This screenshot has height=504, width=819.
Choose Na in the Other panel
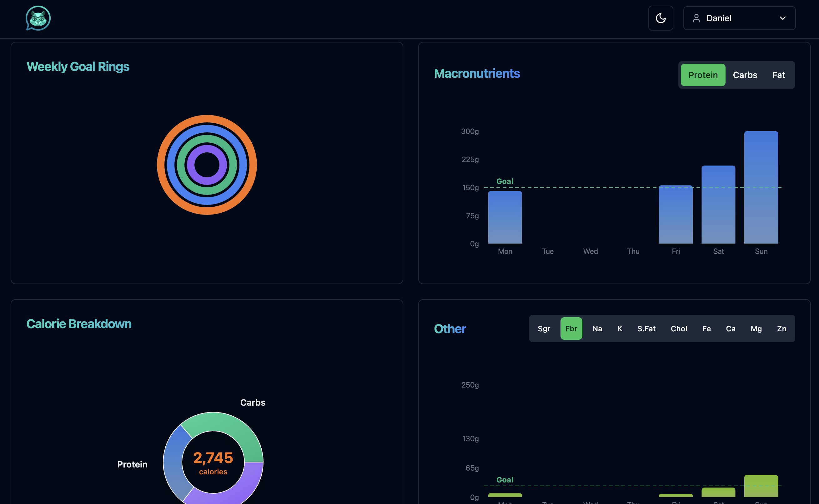tap(597, 329)
